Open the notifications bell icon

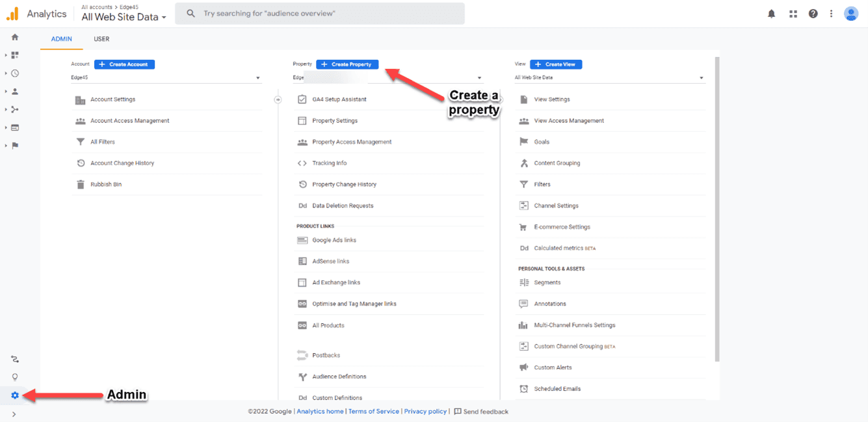tap(772, 14)
